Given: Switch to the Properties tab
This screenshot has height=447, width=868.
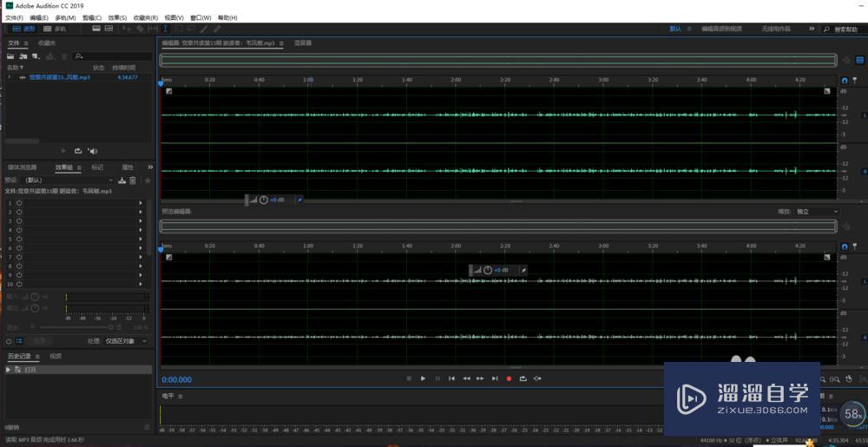Looking at the screenshot, I should 128,167.
